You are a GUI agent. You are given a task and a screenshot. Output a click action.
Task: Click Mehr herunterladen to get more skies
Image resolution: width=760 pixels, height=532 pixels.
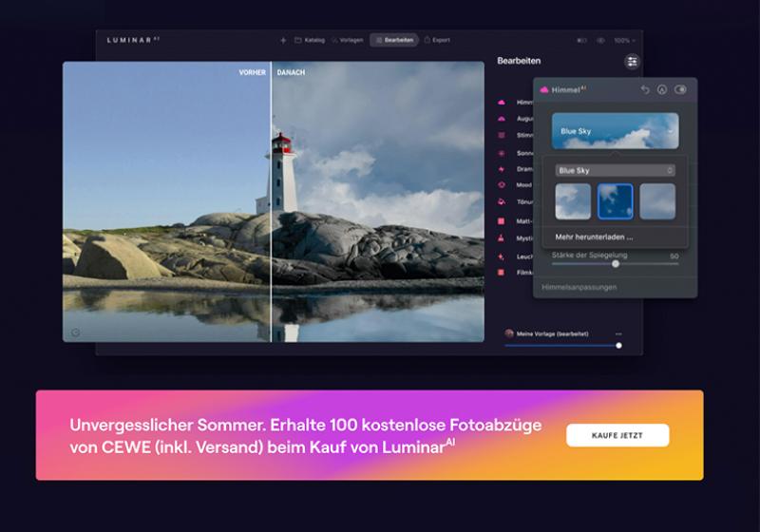pos(595,237)
